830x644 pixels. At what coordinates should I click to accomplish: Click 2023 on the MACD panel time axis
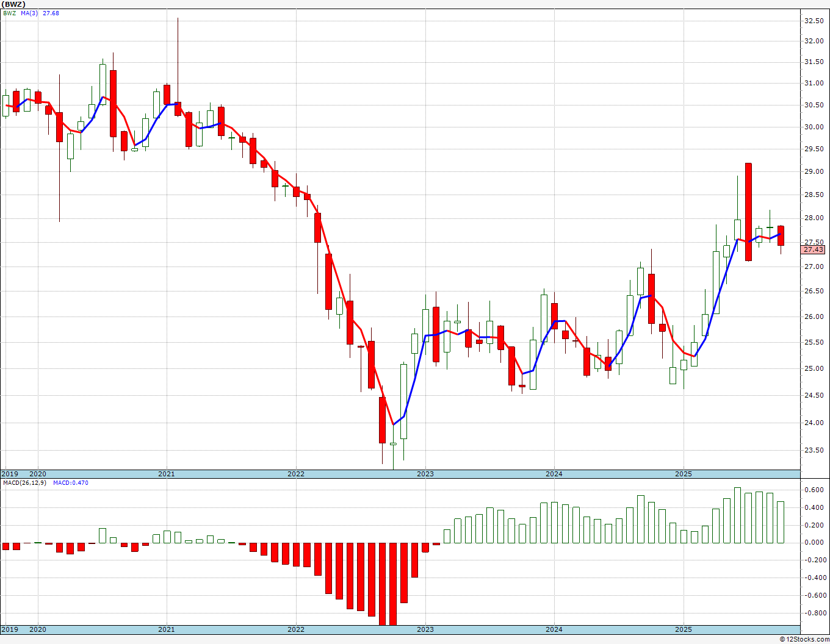point(425,629)
